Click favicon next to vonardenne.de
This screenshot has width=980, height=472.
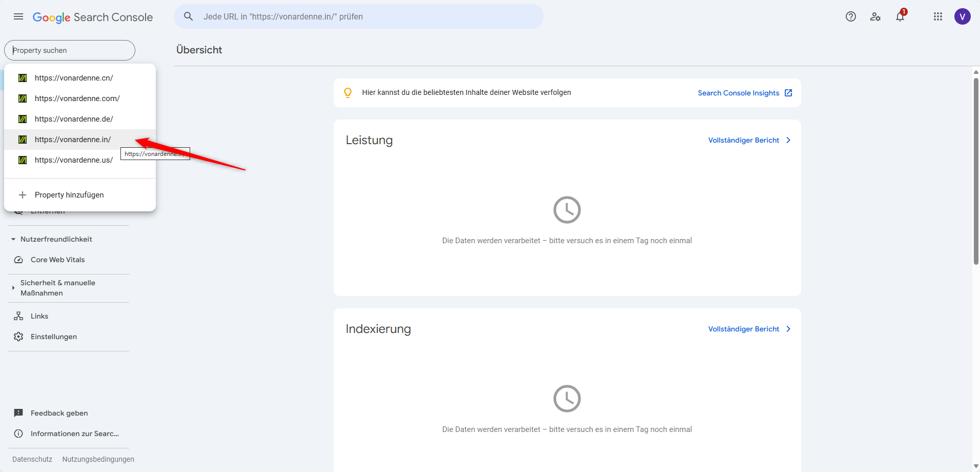[23, 119]
